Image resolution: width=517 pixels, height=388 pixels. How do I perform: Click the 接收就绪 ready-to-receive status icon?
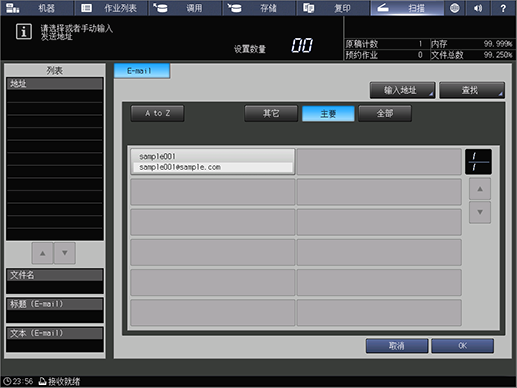42,381
